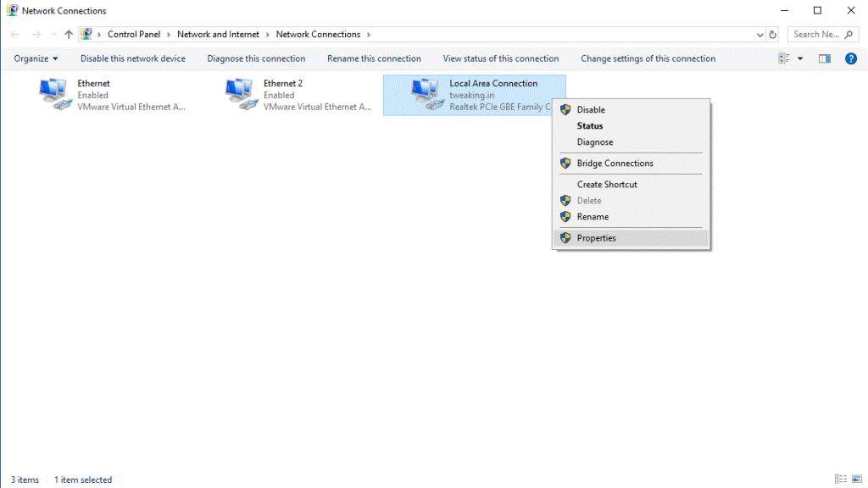Image resolution: width=868 pixels, height=488 pixels.
Task: Go up one folder level
Action: pyautogui.click(x=68, y=34)
